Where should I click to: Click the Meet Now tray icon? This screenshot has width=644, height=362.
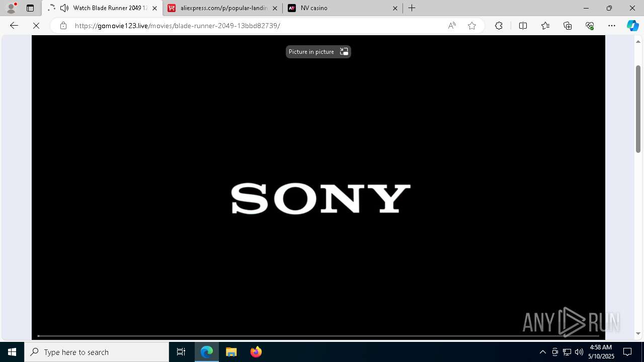555,352
